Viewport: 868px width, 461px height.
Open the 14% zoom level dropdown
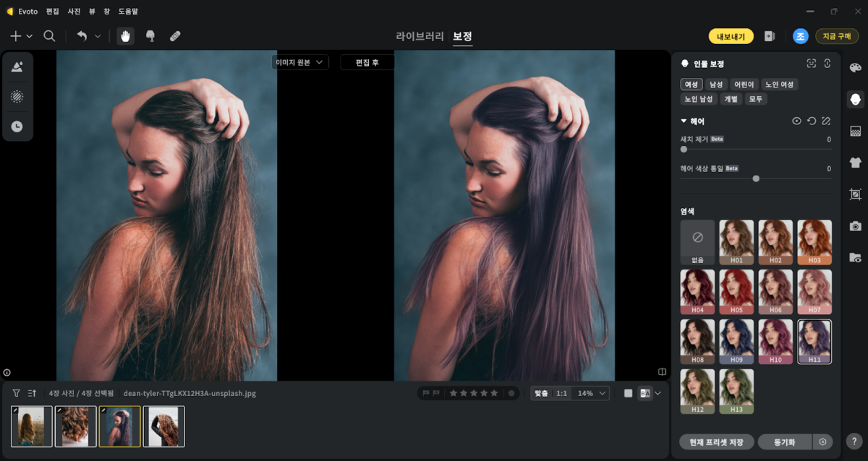pos(590,393)
